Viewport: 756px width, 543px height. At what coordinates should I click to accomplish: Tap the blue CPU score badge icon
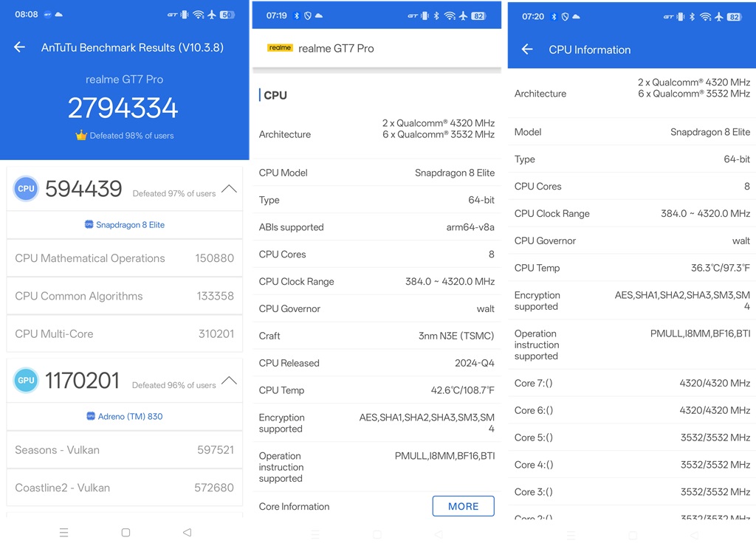coord(26,189)
